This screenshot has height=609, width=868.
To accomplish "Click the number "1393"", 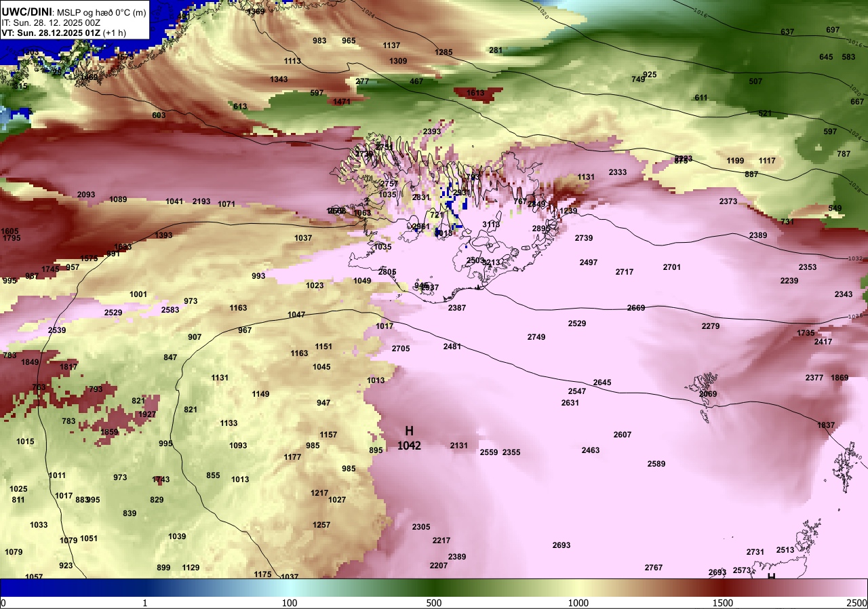I will point(163,235).
